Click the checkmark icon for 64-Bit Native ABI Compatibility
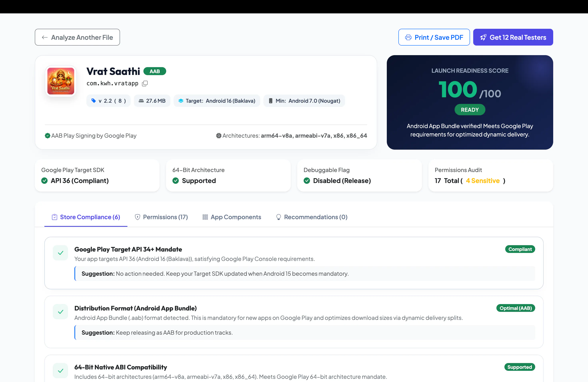The width and height of the screenshot is (588, 382). pos(61,371)
